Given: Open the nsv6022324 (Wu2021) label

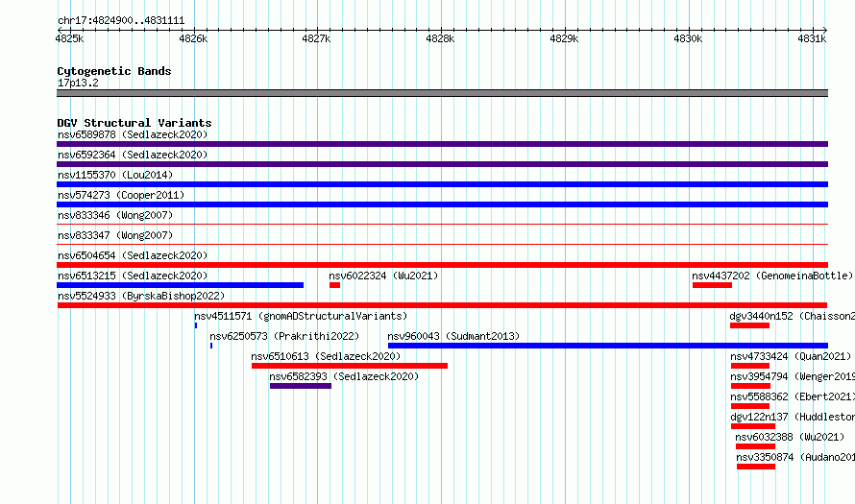Looking at the screenshot, I should (x=383, y=276).
